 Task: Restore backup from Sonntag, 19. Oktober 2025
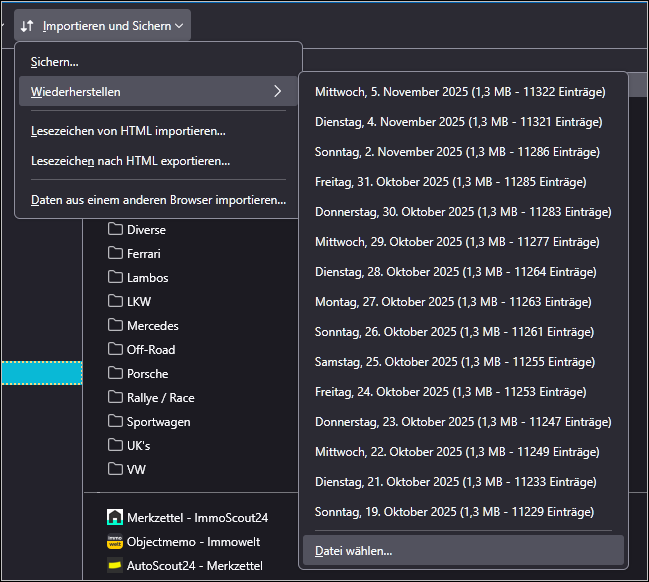454,512
